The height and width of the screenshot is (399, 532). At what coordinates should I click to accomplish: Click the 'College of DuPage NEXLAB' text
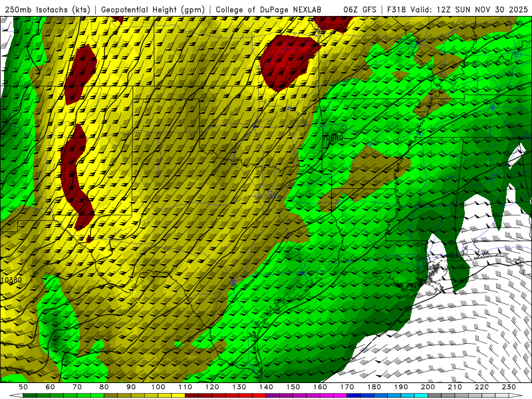coord(269,10)
